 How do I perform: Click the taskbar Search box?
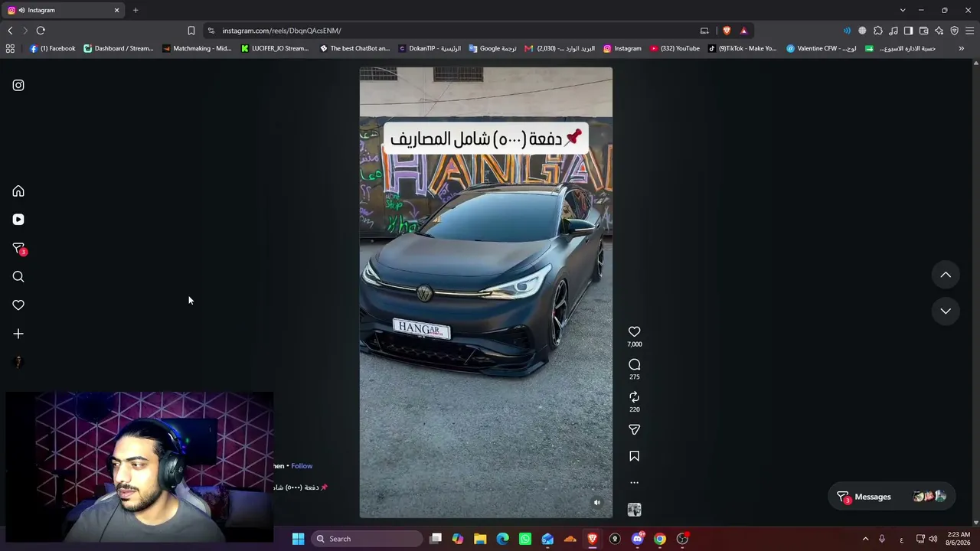pyautogui.click(x=367, y=539)
